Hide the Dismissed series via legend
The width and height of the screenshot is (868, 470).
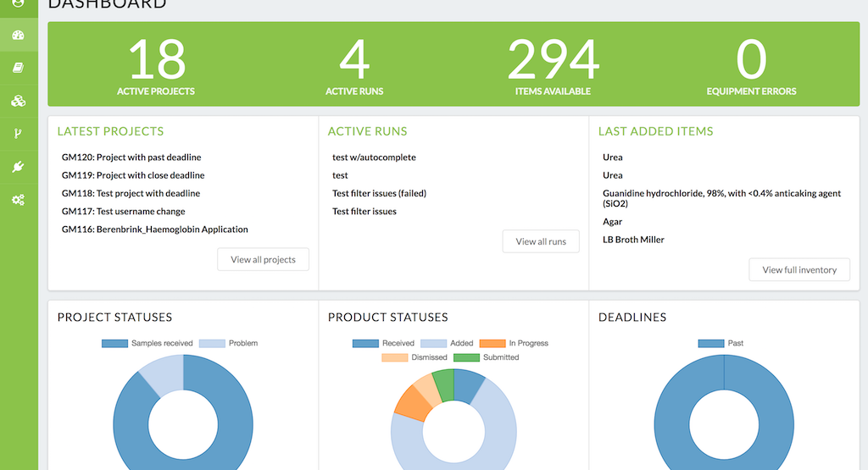[x=415, y=357]
